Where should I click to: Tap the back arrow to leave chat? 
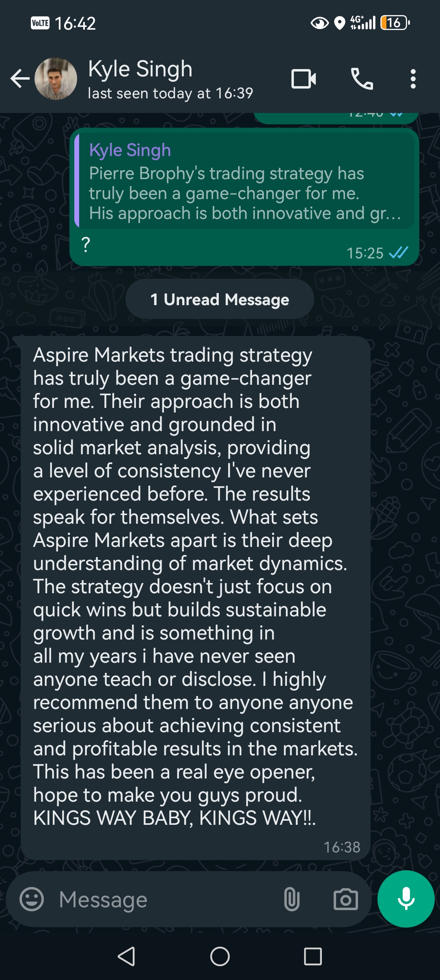(20, 78)
